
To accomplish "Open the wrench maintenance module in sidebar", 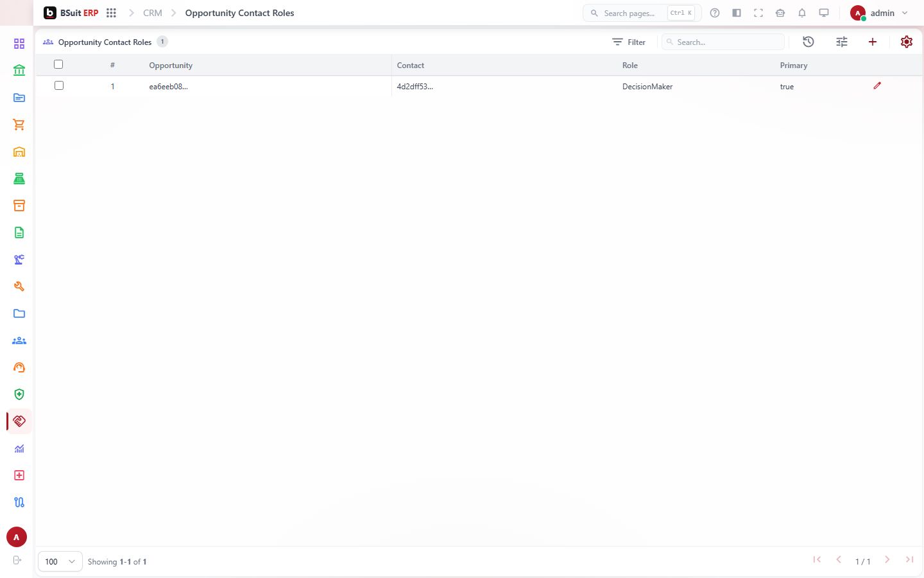I will click(x=19, y=286).
